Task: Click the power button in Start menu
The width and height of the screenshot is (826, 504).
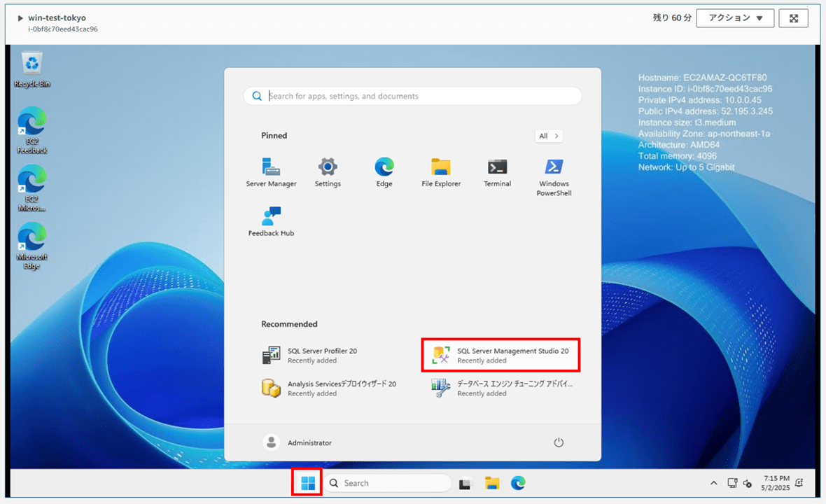Action: [x=559, y=442]
